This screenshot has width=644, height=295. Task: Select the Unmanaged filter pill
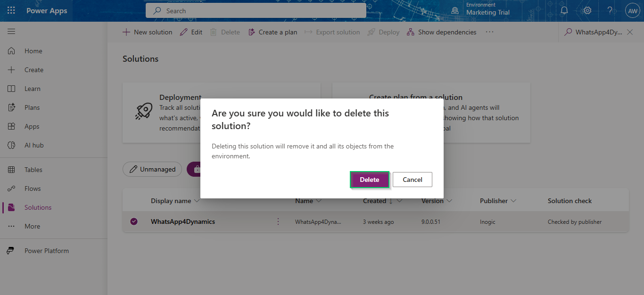pyautogui.click(x=152, y=169)
